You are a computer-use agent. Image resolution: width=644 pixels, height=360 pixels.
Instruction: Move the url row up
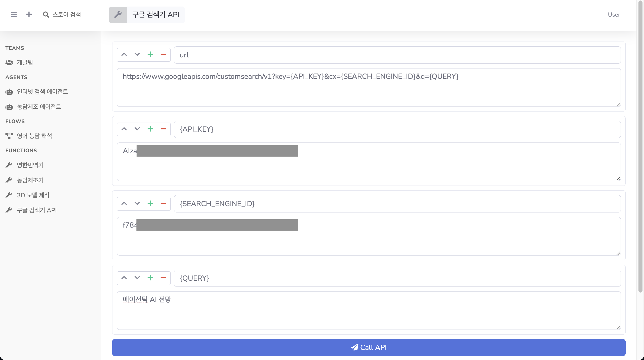(x=124, y=55)
